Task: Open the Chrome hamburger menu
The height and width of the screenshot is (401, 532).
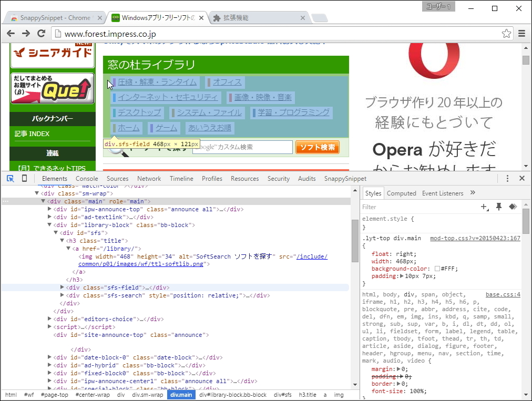Action: 521,33
